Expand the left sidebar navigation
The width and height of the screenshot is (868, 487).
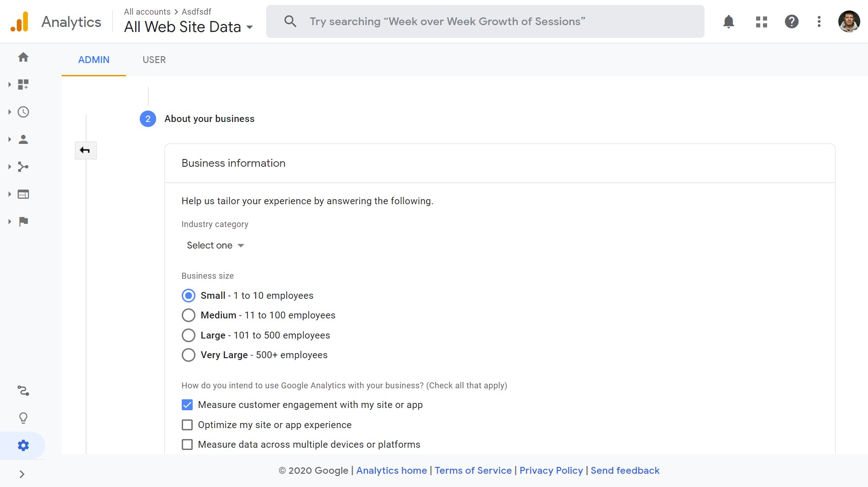22,474
